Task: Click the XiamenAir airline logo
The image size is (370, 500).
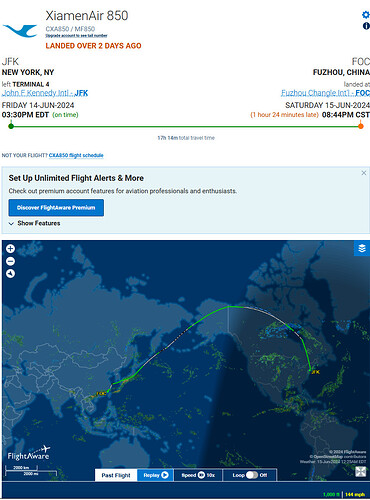Action: click(20, 31)
